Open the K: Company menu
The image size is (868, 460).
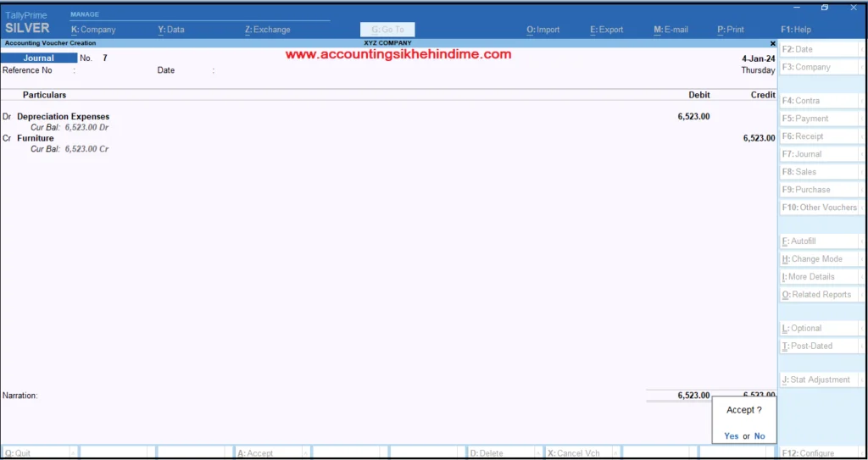(93, 30)
